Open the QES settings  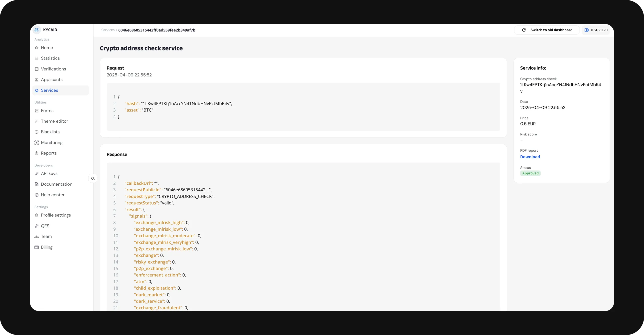click(45, 226)
